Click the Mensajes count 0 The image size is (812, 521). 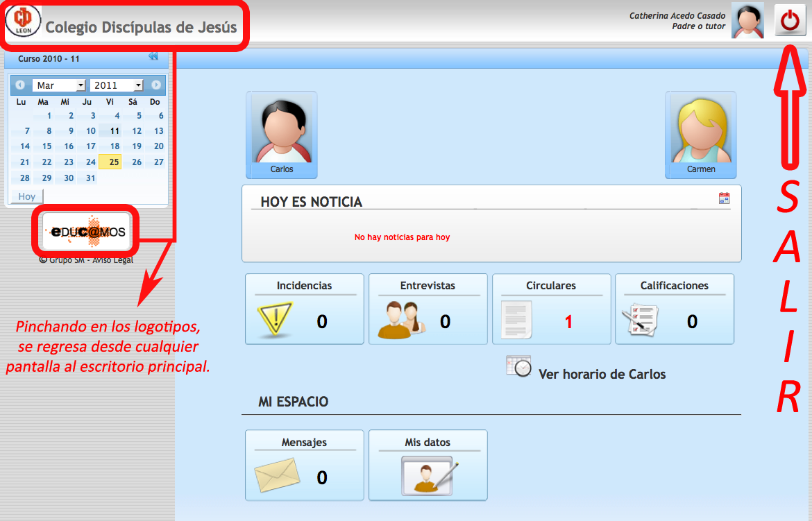322,477
